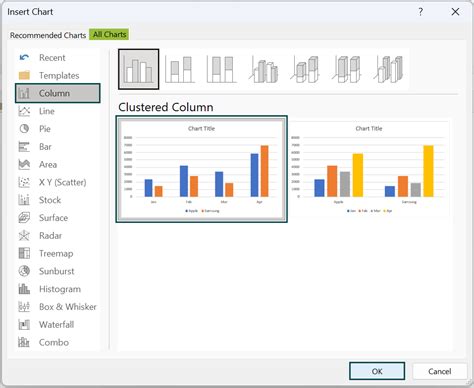Viewport: 474px width, 388px height.
Task: Click the Recent chart category icon
Action: (x=24, y=58)
